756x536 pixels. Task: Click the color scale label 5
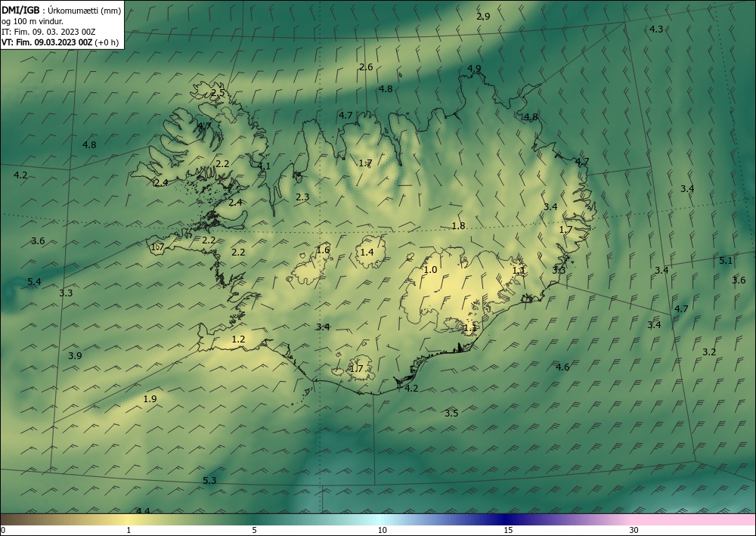(254, 531)
